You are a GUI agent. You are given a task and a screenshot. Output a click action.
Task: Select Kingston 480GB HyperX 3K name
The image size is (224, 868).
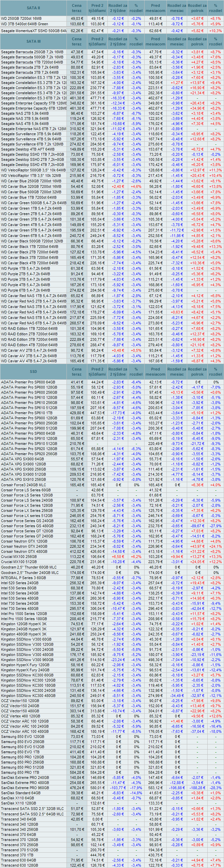pos(24,634)
